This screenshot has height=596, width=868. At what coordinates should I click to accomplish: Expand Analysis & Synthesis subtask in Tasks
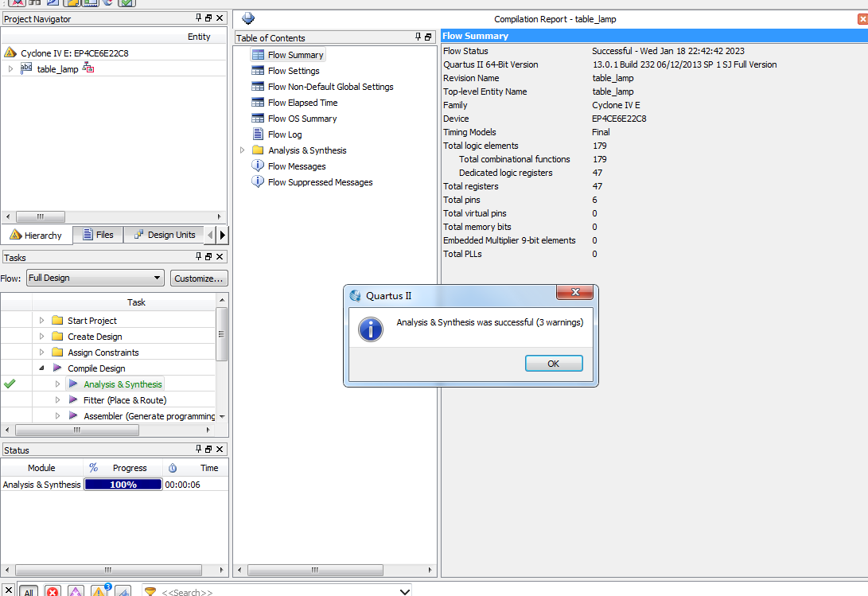click(x=57, y=384)
